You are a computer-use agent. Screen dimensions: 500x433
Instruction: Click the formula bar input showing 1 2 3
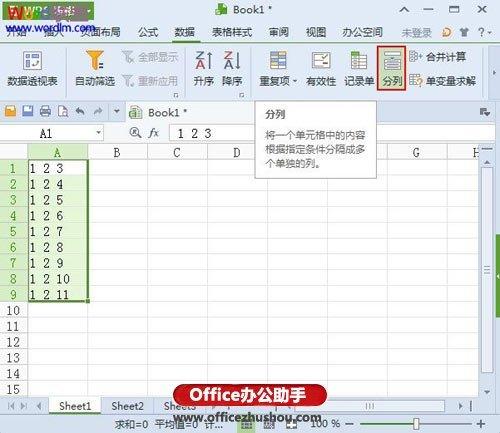[x=212, y=134]
